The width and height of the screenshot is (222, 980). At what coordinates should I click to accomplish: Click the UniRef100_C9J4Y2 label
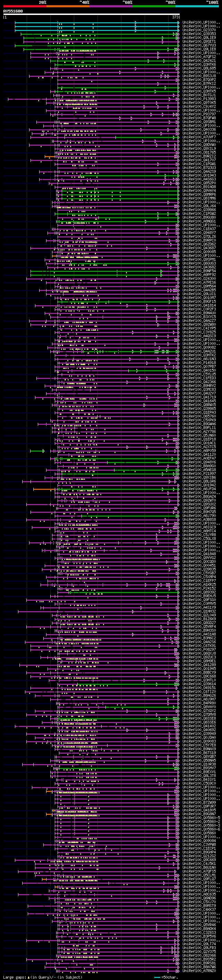click(199, 106)
